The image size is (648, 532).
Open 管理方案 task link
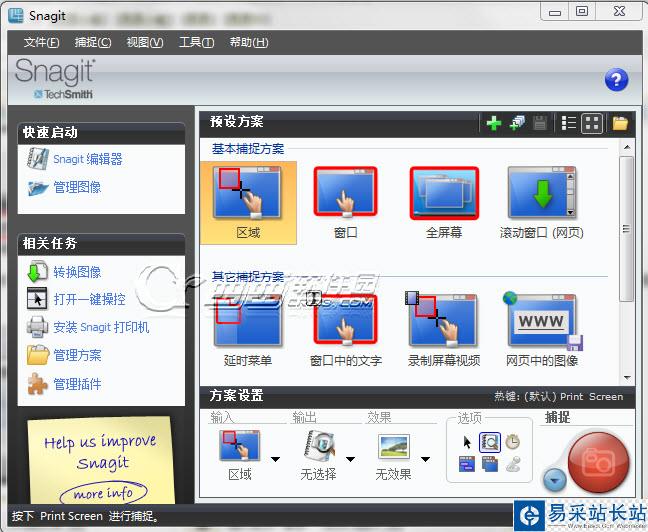coord(77,355)
